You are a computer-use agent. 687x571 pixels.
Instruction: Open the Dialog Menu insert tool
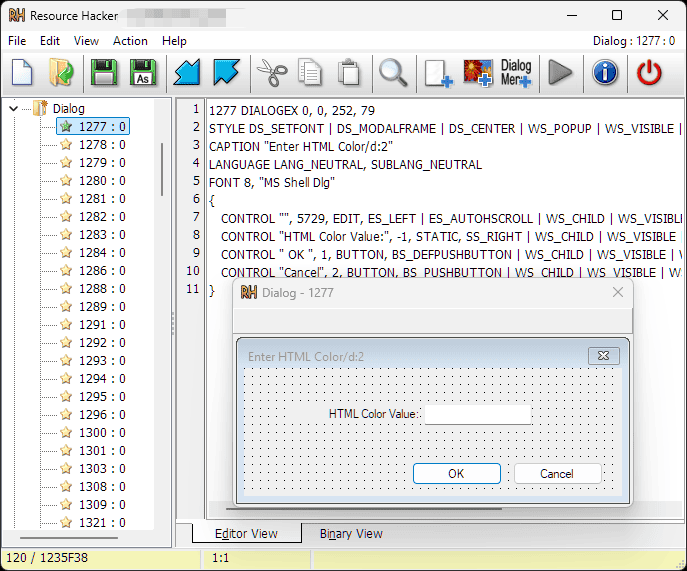516,73
